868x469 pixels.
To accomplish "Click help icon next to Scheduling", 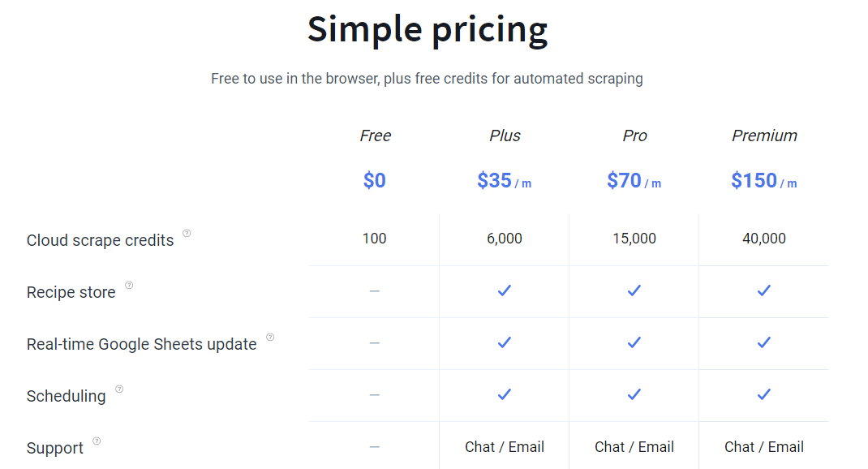I will pos(119,389).
